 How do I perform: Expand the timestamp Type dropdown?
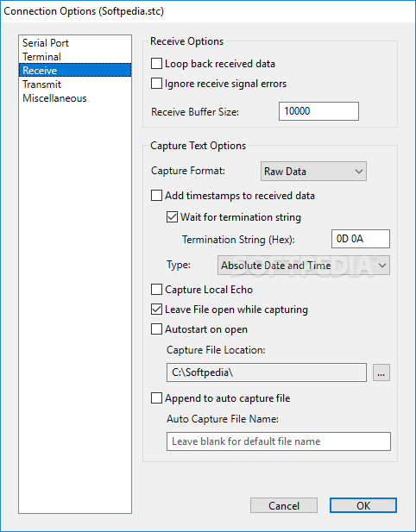tap(304, 265)
